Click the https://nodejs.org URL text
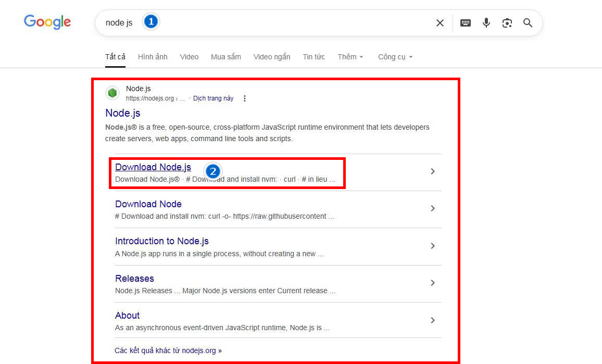Viewport: 602px width, 364px height. 150,98
